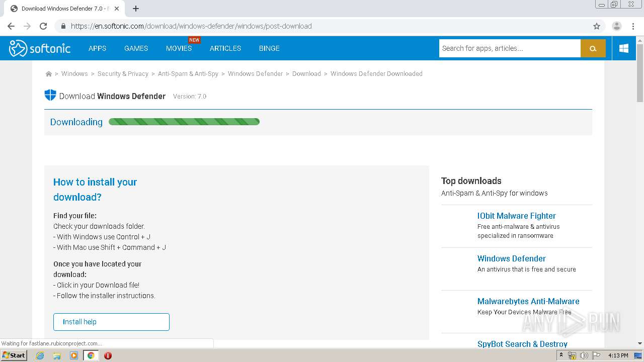The image size is (644, 362).
Task: Click the taskbar clock 4:13 PM
Action: tap(618, 355)
